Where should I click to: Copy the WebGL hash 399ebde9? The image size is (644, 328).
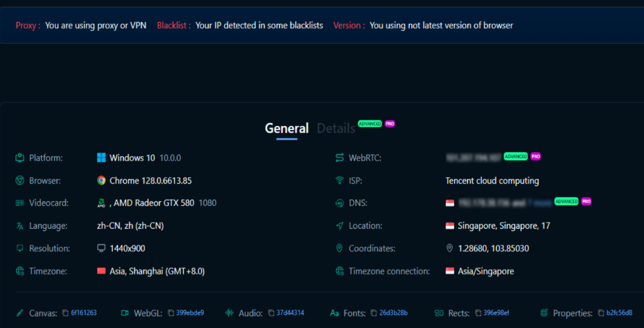pyautogui.click(x=171, y=313)
